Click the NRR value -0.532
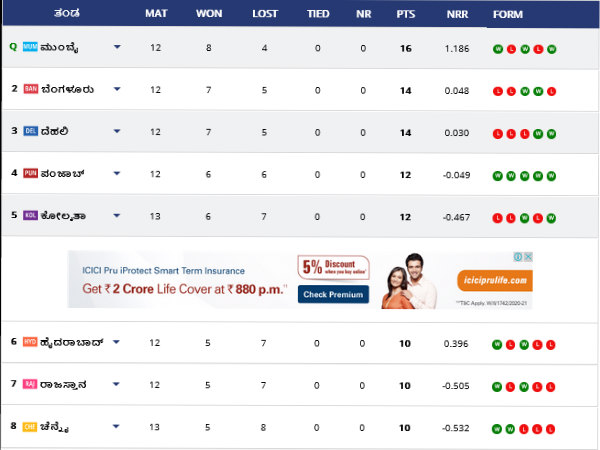 coord(455,428)
